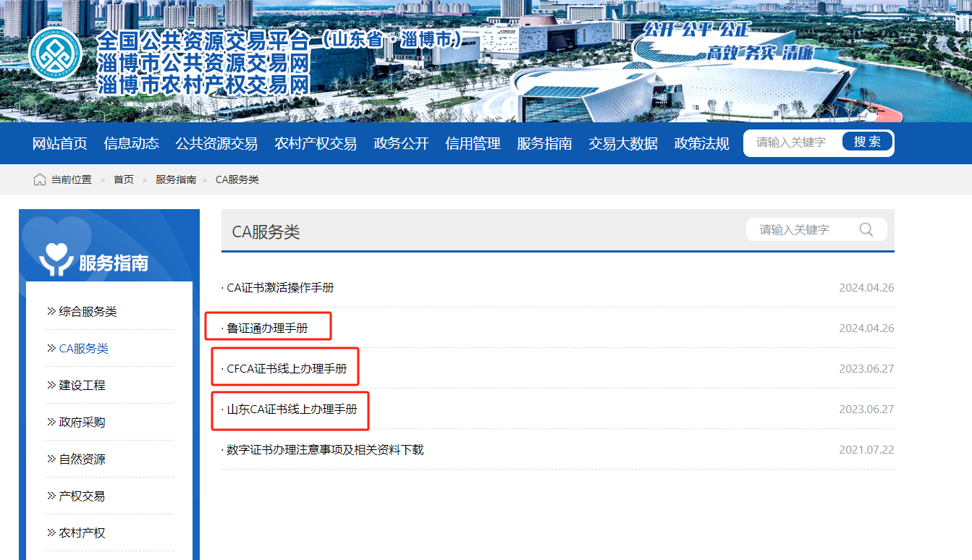Go to the 农村产权交易 navigation menu

pyautogui.click(x=316, y=143)
